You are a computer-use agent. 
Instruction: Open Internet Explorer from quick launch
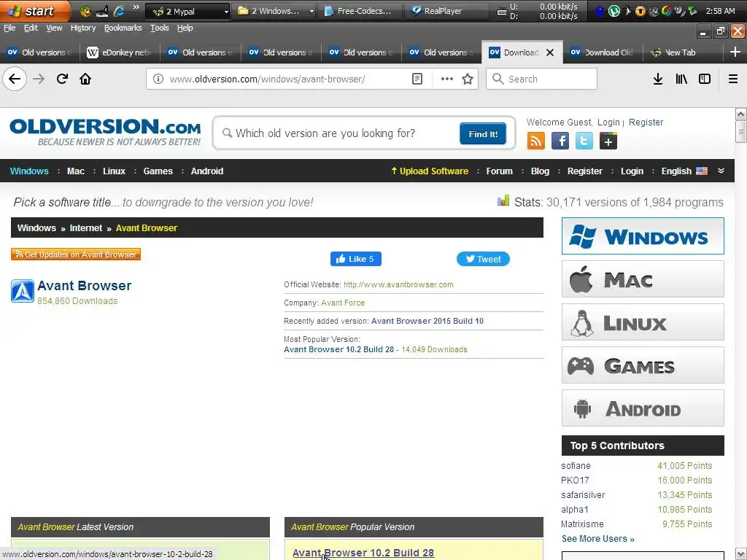[119, 11]
